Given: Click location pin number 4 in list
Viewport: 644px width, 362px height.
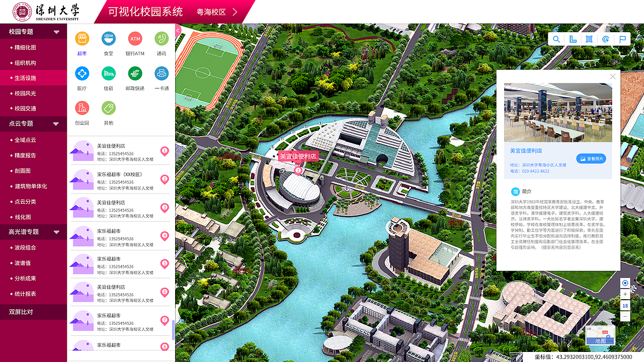Looking at the screenshot, I should tap(165, 235).
